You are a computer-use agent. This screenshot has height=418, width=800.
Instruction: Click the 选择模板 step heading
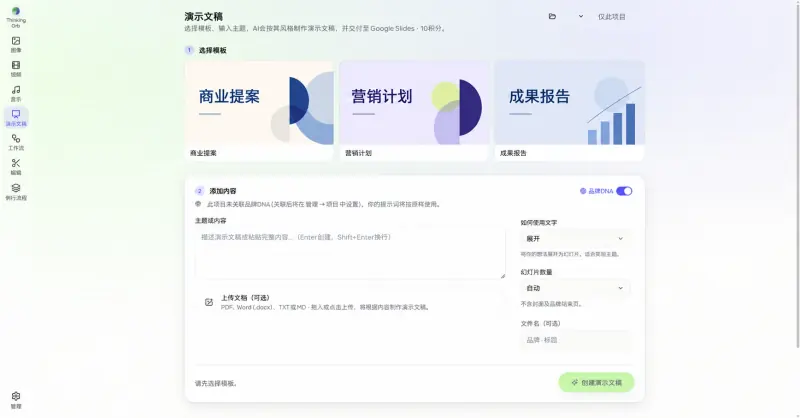(213, 50)
